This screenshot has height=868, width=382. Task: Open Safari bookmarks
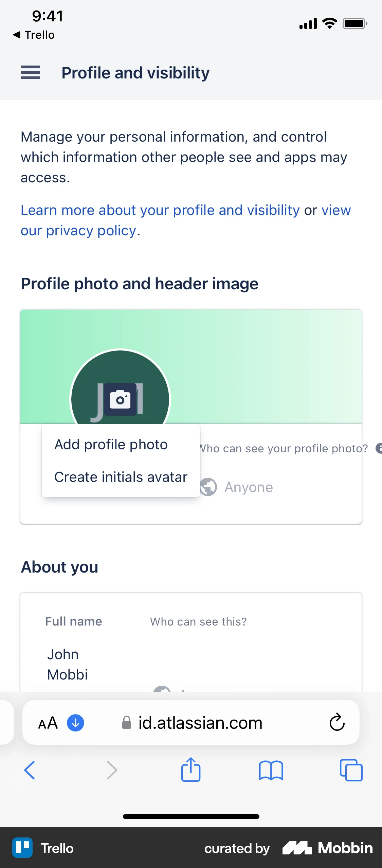tap(271, 770)
